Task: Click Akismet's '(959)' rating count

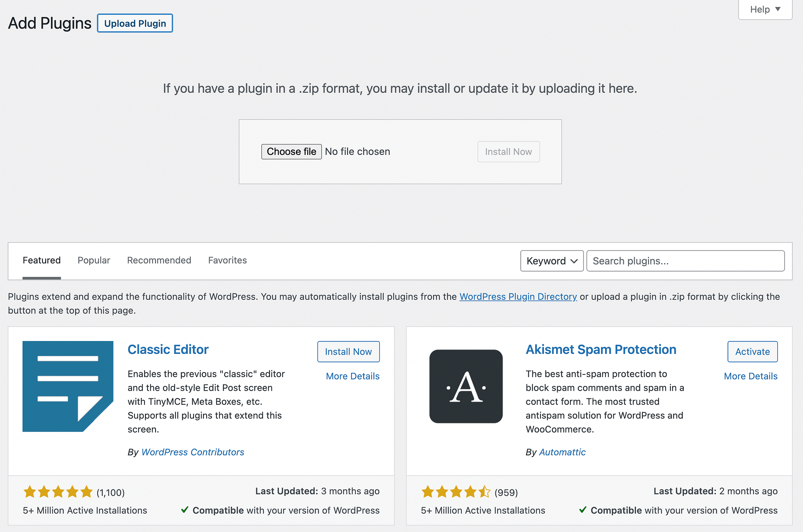Action: pyautogui.click(x=506, y=493)
